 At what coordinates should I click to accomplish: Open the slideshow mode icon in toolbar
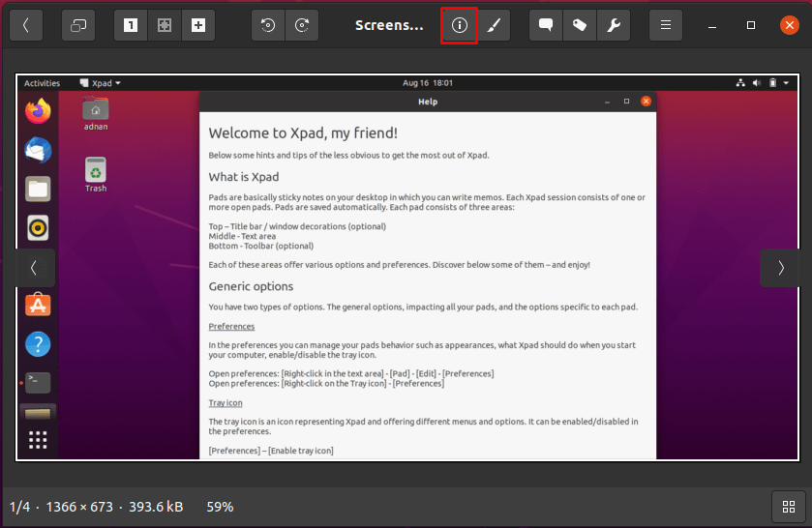(x=78, y=25)
